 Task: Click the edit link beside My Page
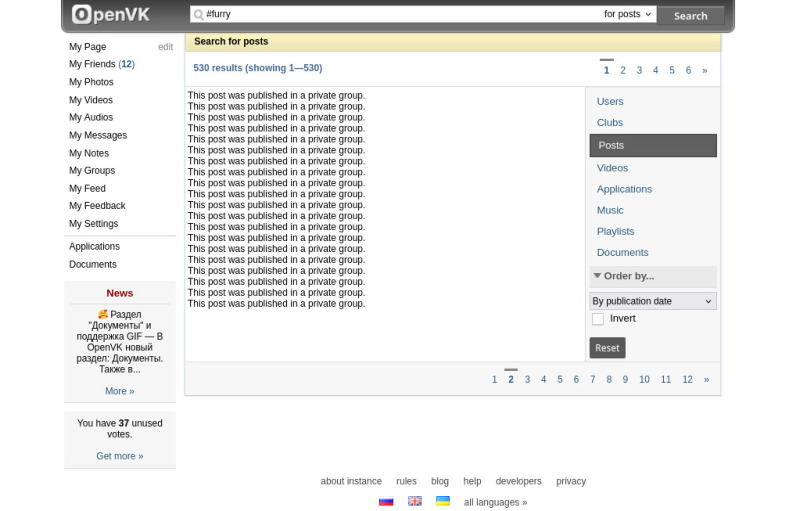[165, 47]
